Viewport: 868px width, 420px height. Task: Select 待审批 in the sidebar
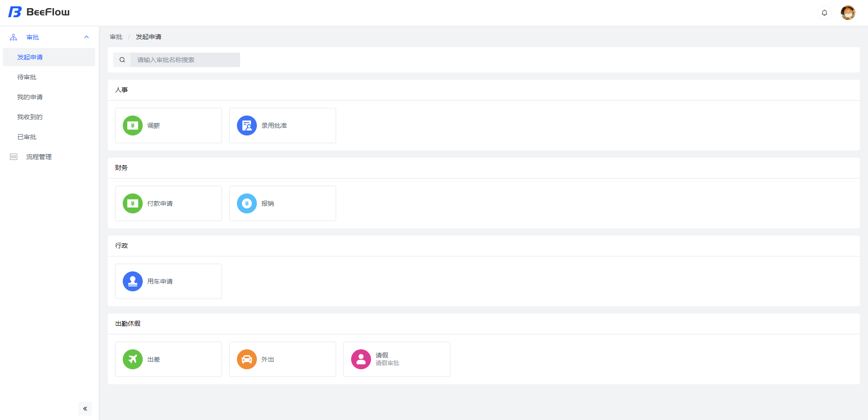pyautogui.click(x=27, y=77)
